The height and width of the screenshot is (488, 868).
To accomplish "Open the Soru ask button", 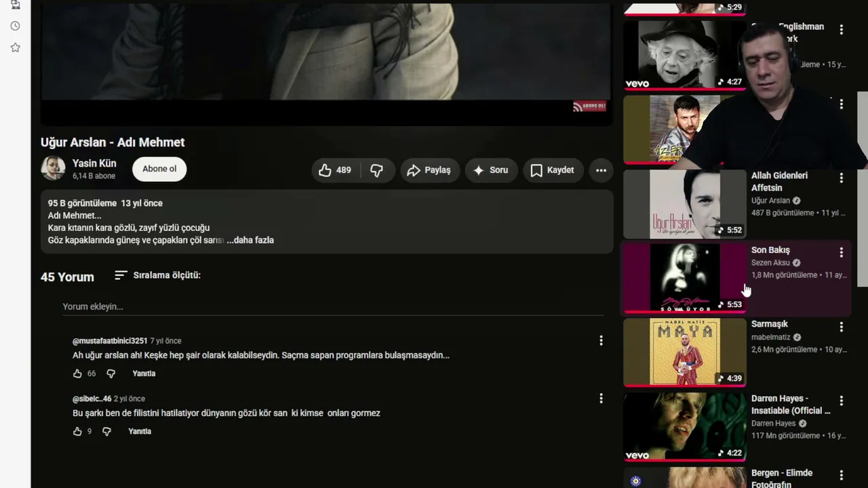I will pyautogui.click(x=491, y=170).
